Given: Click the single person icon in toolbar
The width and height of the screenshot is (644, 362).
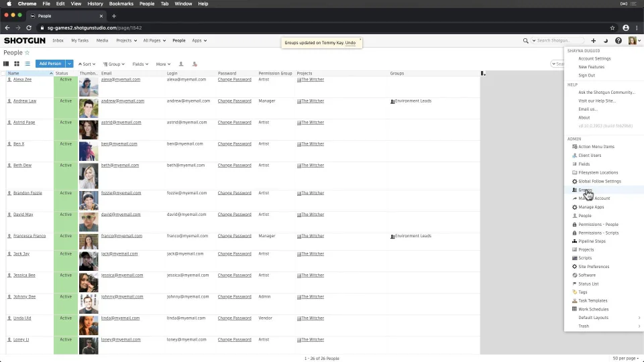Looking at the screenshot, I should 180,64.
